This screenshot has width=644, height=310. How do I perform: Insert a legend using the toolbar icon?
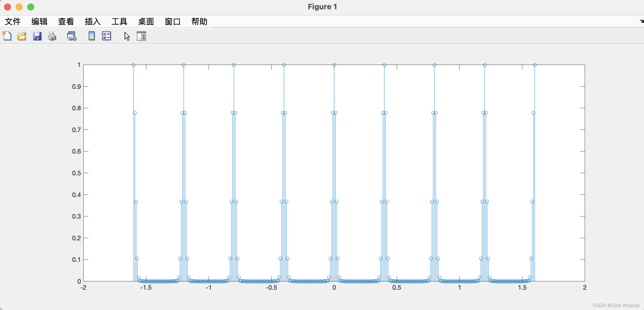106,36
